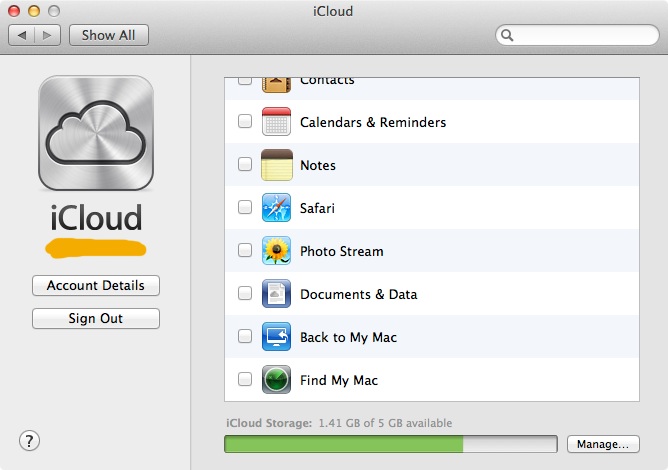Click the 'Calendars & Reminders' label
The height and width of the screenshot is (470, 668).
pos(373,122)
